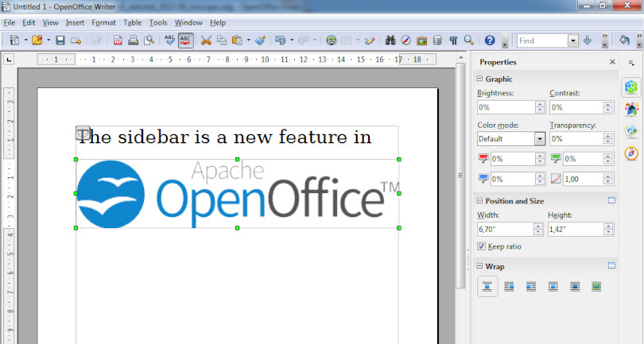
Task: Open Gallery icon in toolbar
Action: 421,41
